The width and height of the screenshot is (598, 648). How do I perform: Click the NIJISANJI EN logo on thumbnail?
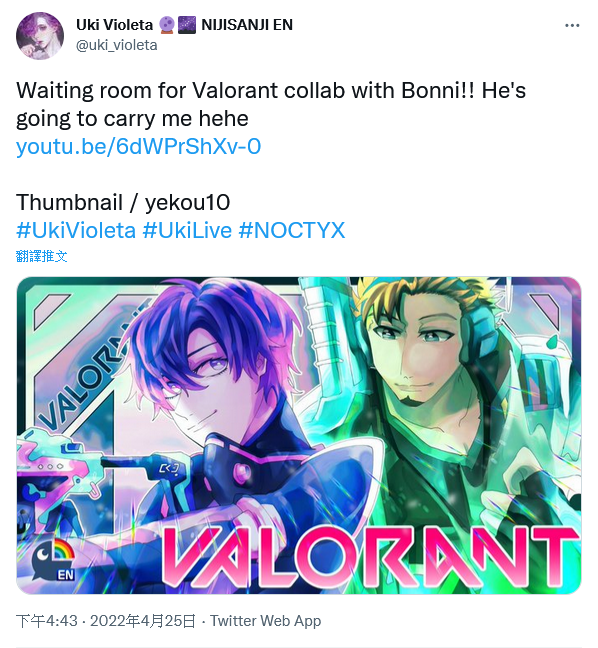tap(54, 559)
